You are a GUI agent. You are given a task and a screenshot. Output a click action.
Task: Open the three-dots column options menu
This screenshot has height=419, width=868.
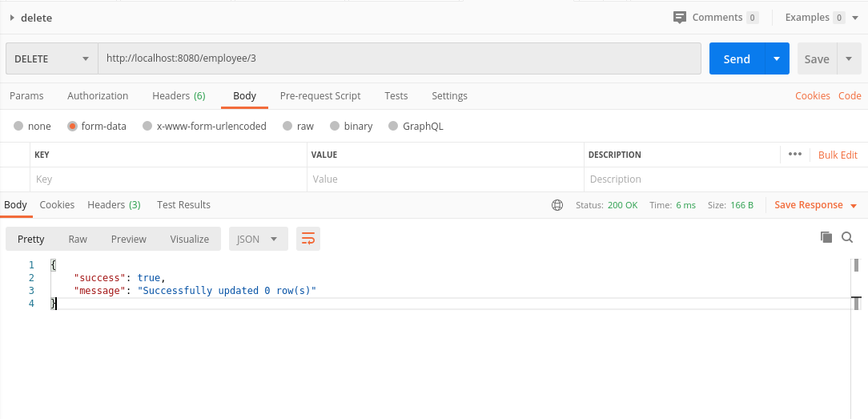(x=794, y=155)
